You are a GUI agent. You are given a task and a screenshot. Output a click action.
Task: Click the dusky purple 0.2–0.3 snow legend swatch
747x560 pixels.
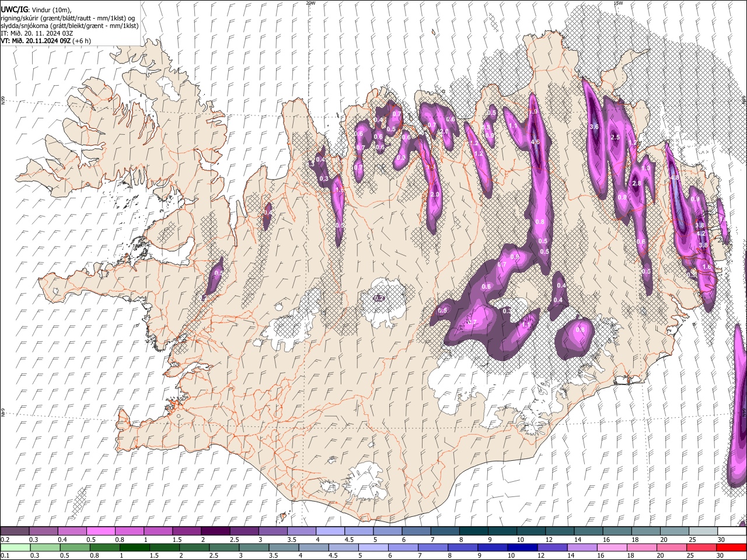point(15,531)
